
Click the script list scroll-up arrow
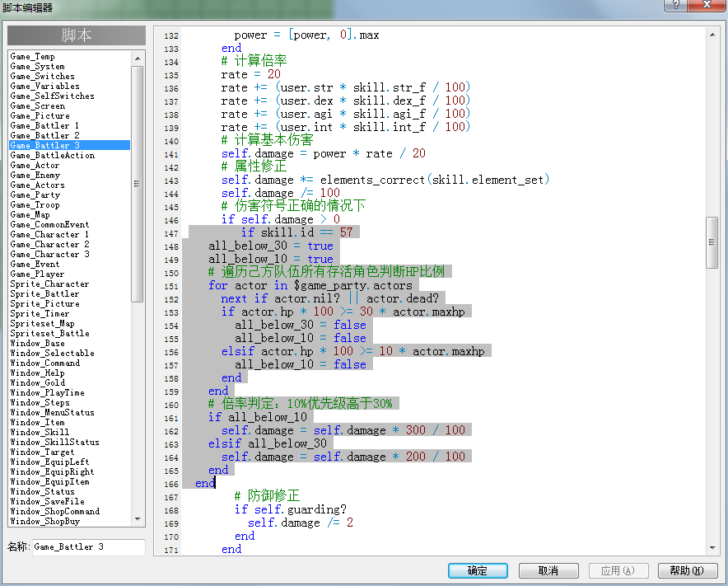[138, 58]
